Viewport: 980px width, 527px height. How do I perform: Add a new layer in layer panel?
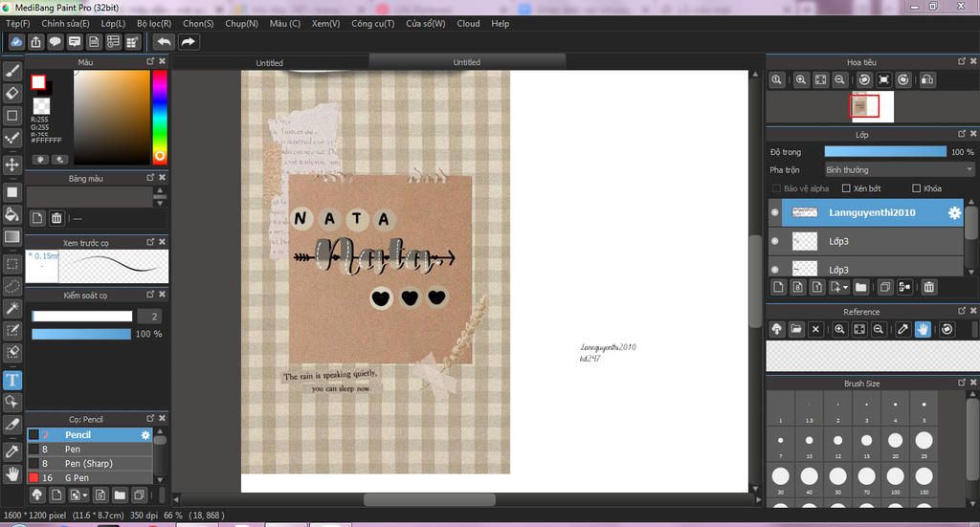[778, 287]
